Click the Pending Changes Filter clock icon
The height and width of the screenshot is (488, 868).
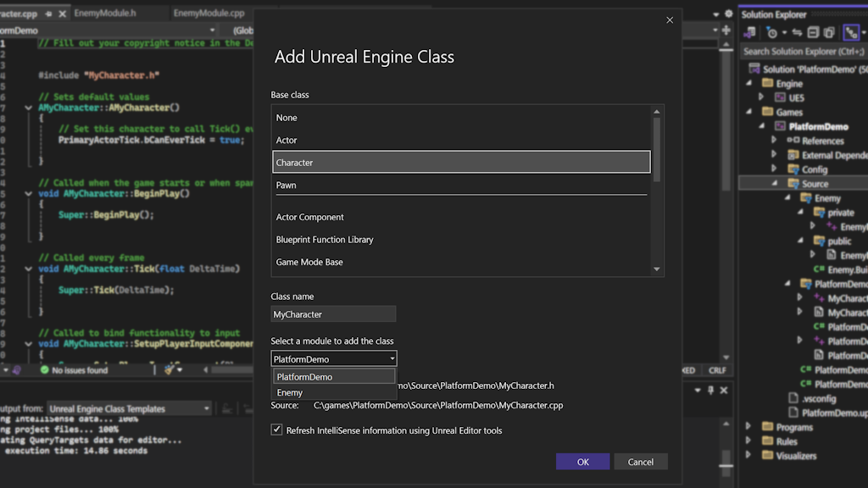[x=772, y=33]
